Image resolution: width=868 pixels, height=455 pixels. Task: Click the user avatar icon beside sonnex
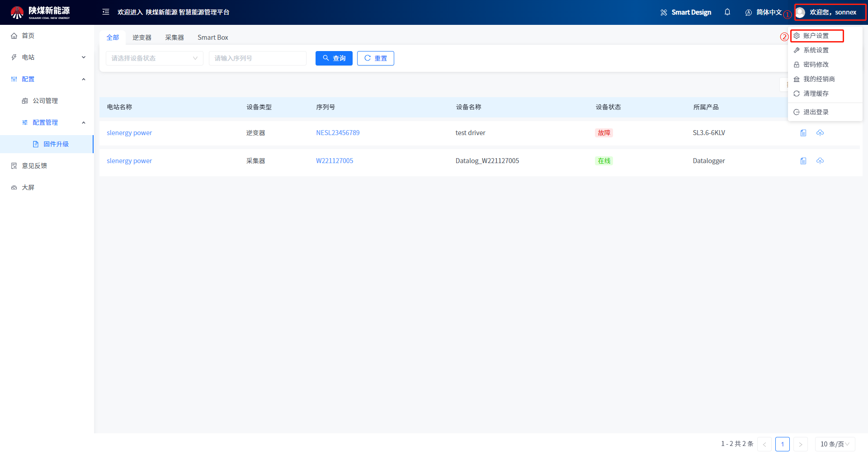(801, 12)
